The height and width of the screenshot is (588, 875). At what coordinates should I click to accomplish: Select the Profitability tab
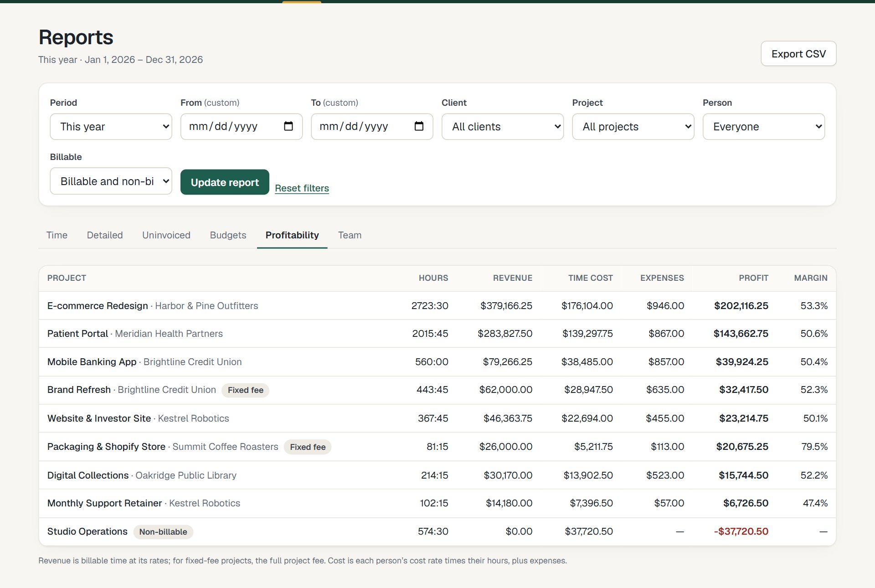(x=292, y=235)
